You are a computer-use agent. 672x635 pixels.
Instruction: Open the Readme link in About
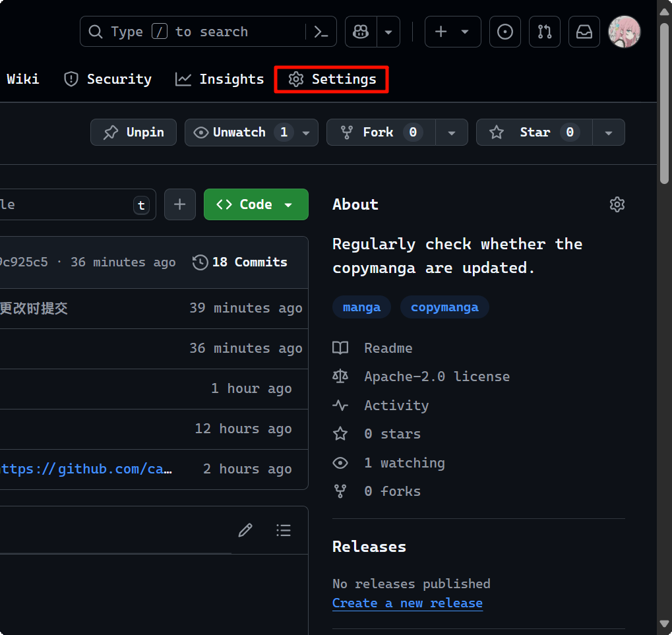373,348
